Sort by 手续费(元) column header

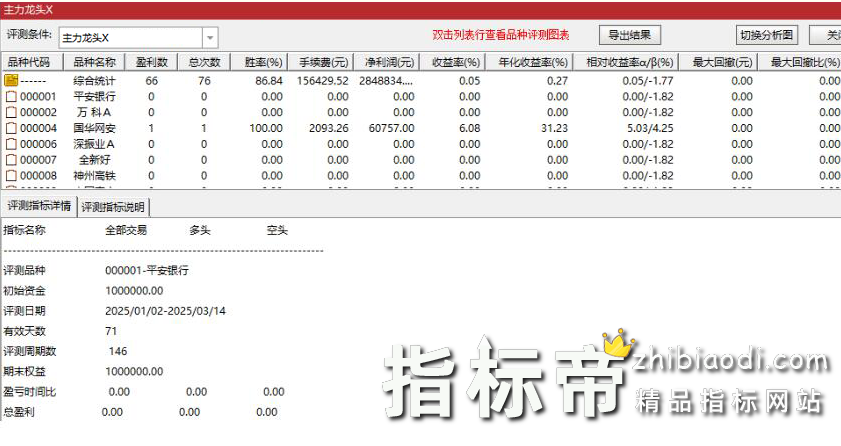[323, 62]
